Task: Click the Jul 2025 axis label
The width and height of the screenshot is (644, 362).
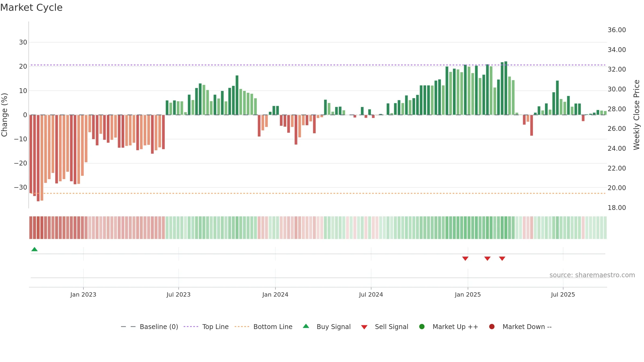Action: coord(563,294)
